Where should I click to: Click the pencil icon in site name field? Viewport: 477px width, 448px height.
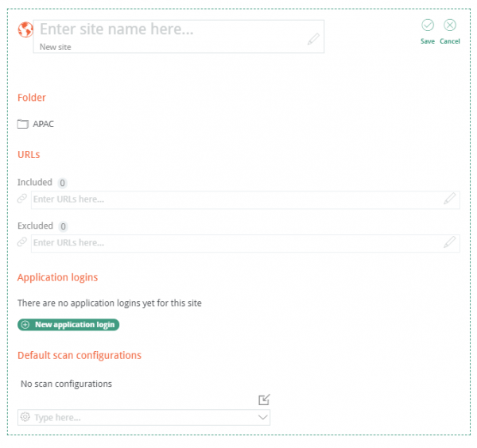313,39
